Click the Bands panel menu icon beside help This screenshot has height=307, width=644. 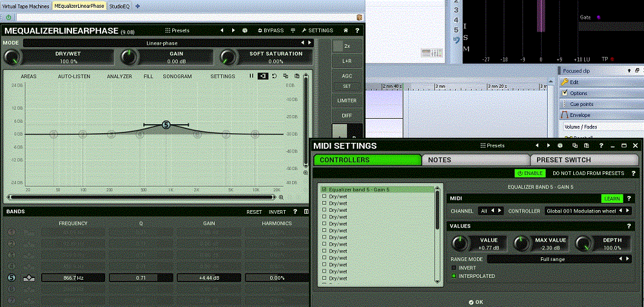pyautogui.click(x=306, y=211)
